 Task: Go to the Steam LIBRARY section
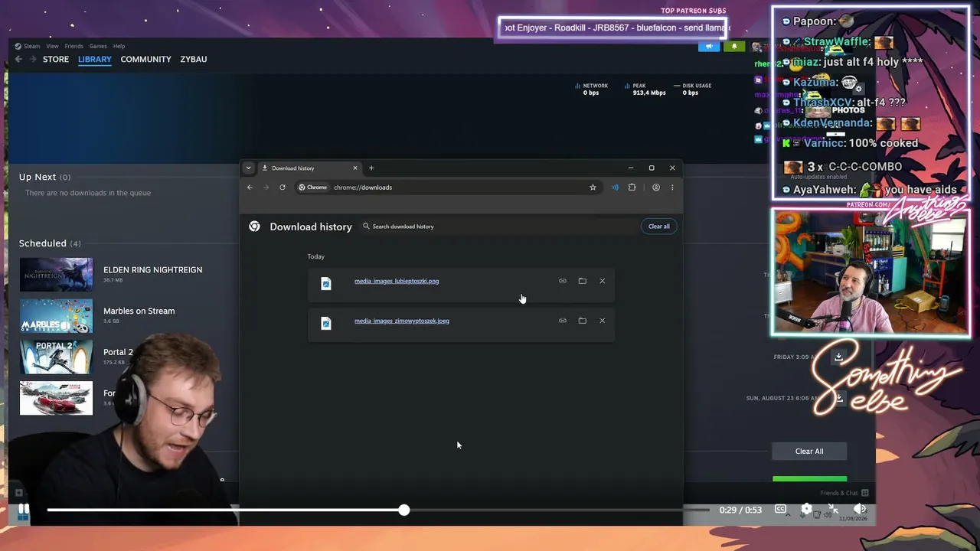point(95,59)
